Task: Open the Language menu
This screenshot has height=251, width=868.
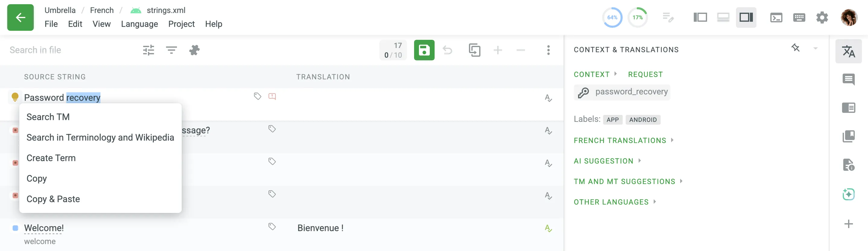Action: [139, 24]
